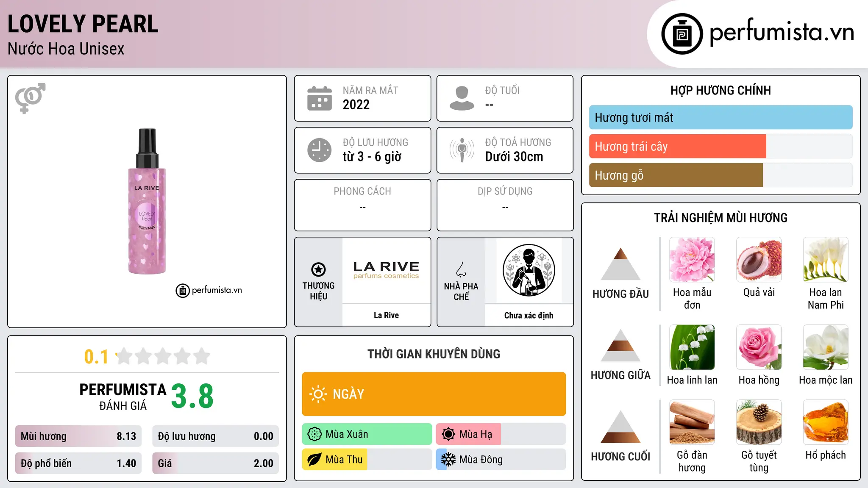Viewport: 868px width, 488px height.
Task: Click the 0.1 user rating number
Action: pyautogui.click(x=96, y=357)
